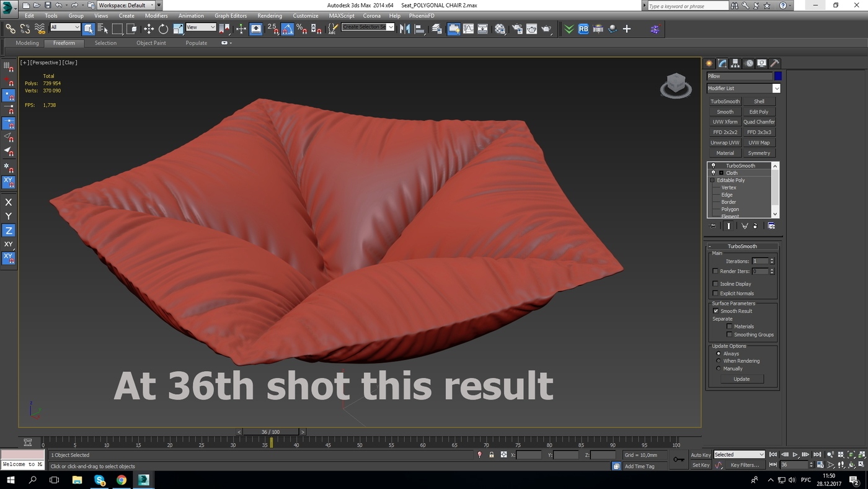Click the Update button in TurboSmooth
This screenshot has height=489, width=868.
click(742, 379)
